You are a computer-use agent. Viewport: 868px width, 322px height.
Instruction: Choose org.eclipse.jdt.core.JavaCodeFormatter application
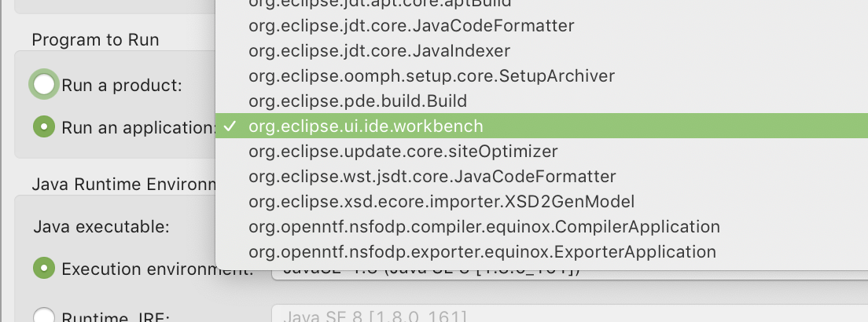click(x=410, y=26)
